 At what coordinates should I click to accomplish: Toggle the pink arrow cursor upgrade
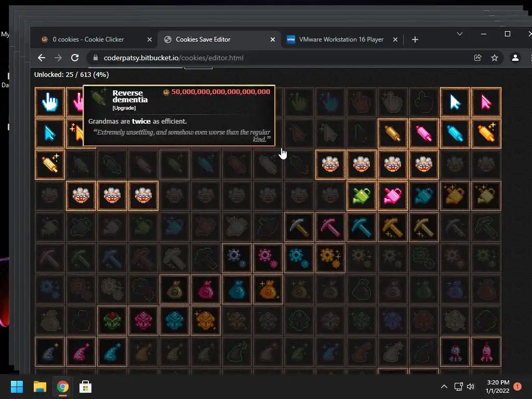486,102
